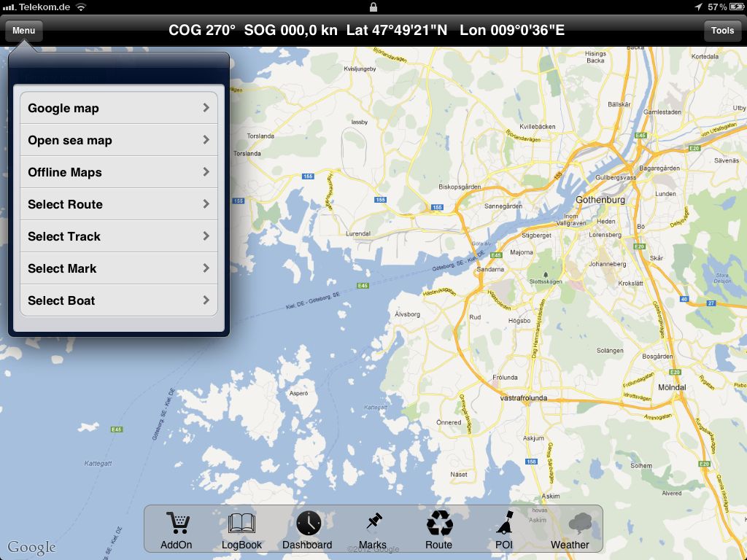Tap the Biskopsgården label on map
The image size is (747, 560).
(x=460, y=187)
